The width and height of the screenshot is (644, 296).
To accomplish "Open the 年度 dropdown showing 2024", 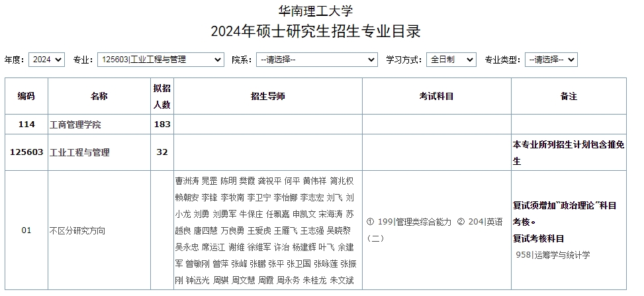I will click(46, 60).
